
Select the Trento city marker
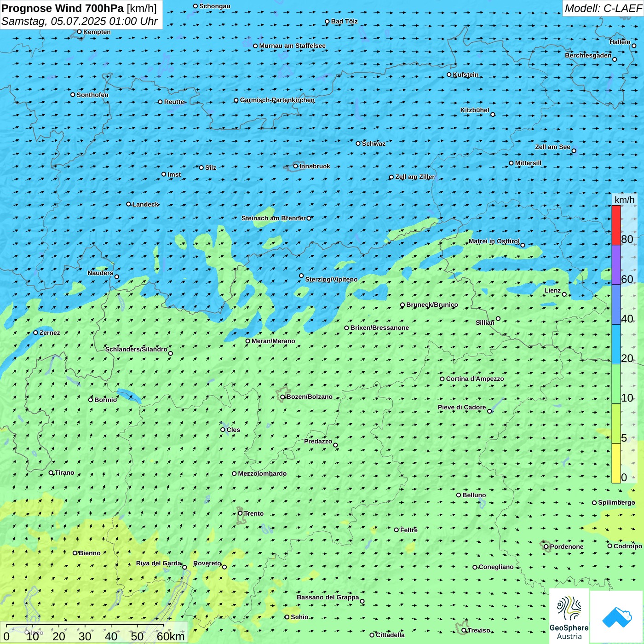tap(240, 513)
